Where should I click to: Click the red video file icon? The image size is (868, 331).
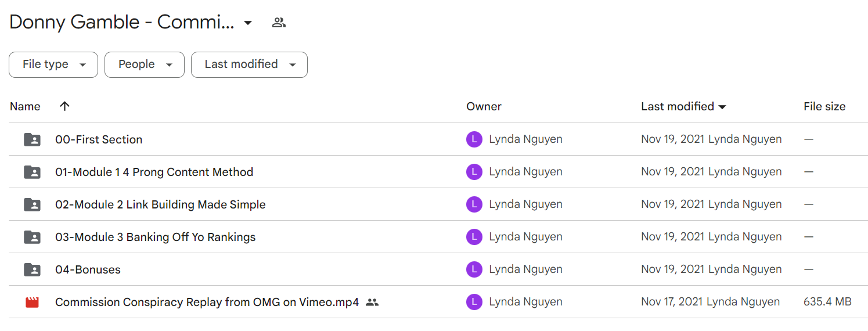tap(32, 302)
